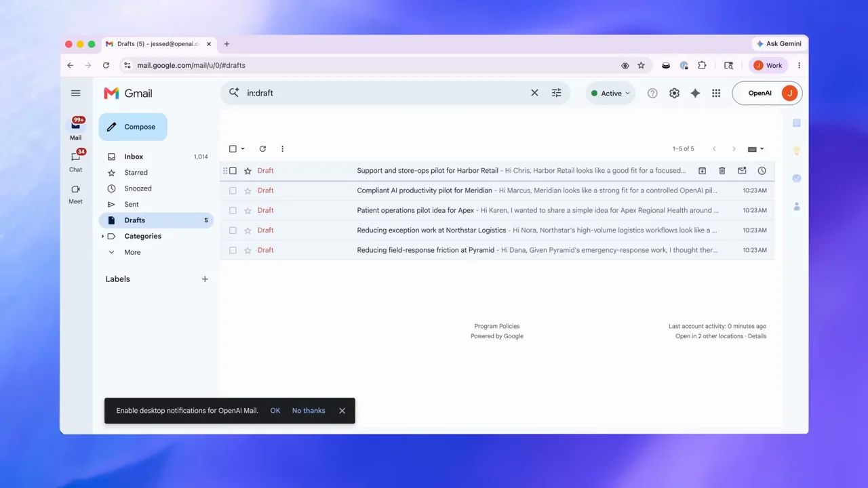
Task: Click the Gmail logo
Action: coord(127,94)
